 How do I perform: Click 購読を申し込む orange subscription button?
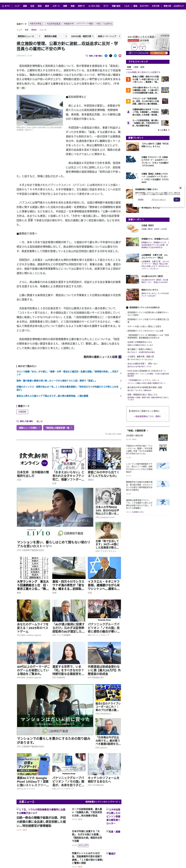pyautogui.click(x=159, y=53)
